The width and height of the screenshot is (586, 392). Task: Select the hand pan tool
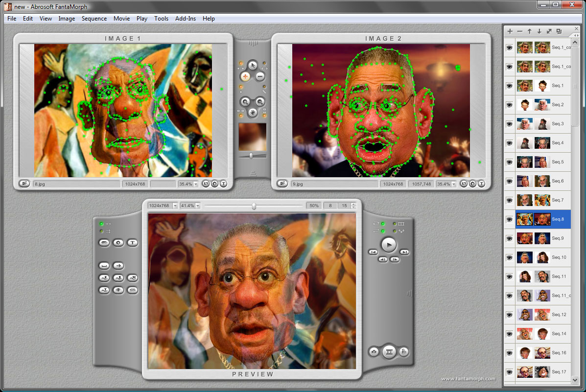253,112
